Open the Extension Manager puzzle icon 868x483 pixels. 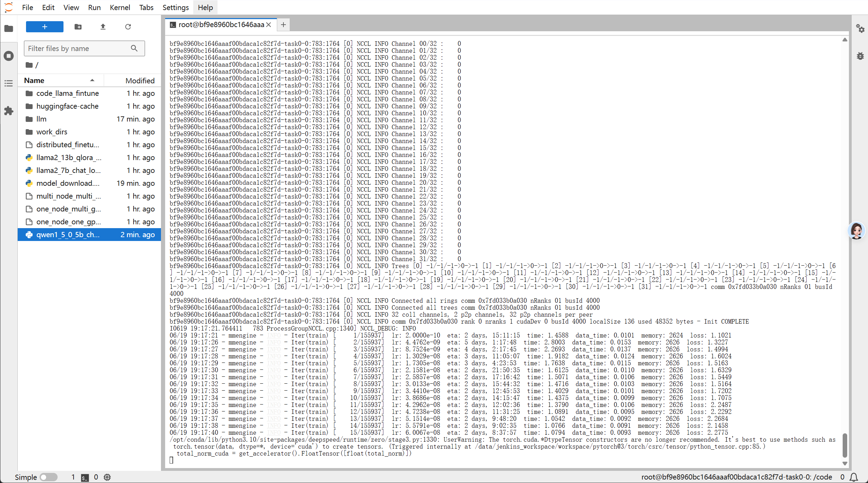(9, 111)
